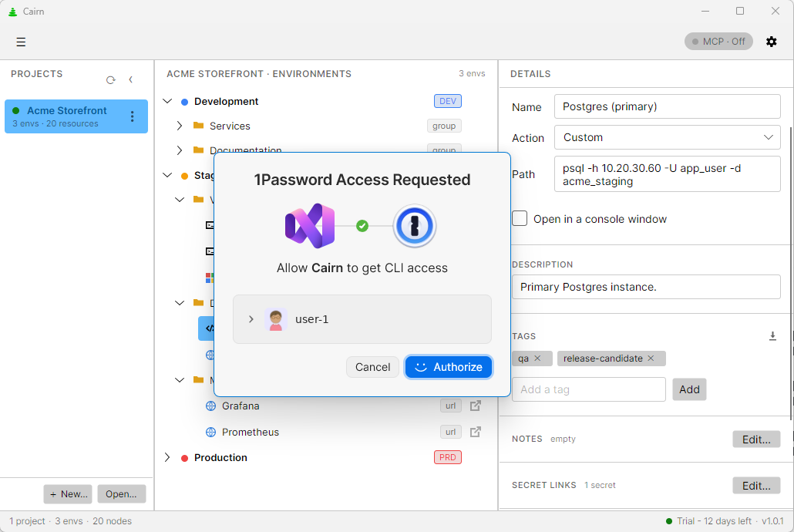Click the Prometheus globe icon
Screen dimensions: 794x532
point(210,433)
